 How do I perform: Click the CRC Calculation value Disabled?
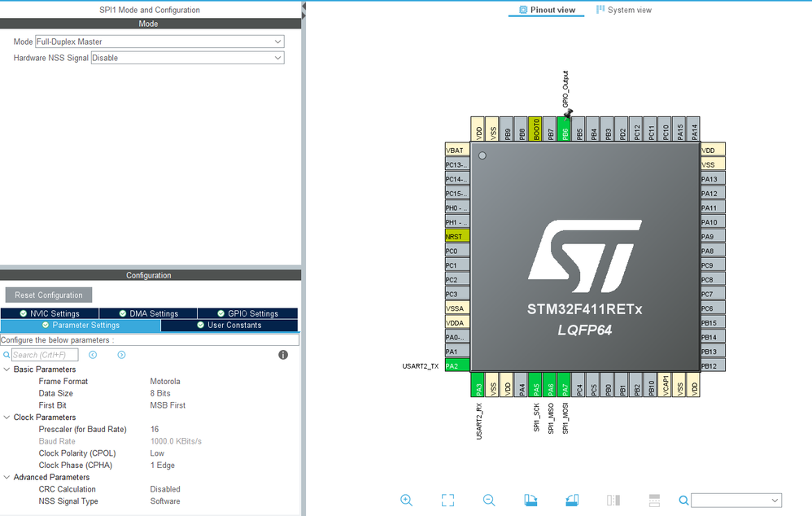[165, 489]
